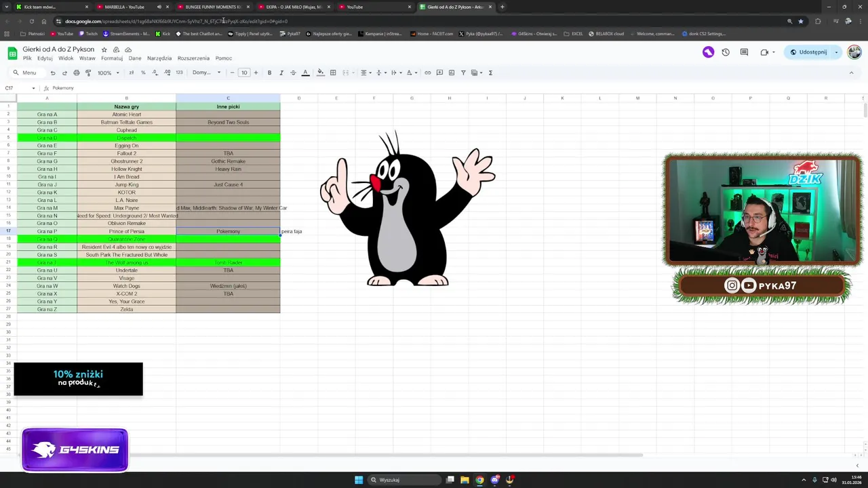Open the functions sigma menu
868x488 pixels.
pyautogui.click(x=490, y=73)
